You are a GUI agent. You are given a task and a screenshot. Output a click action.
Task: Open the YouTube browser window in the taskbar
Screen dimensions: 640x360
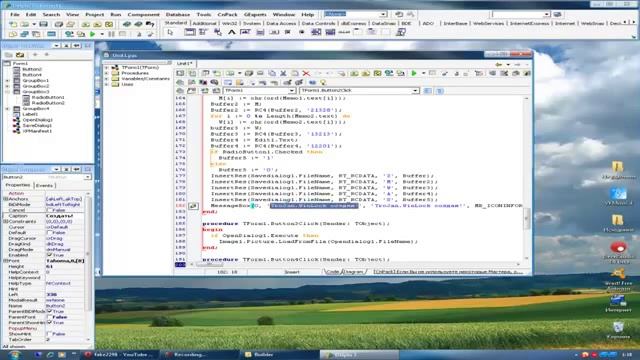[118, 355]
